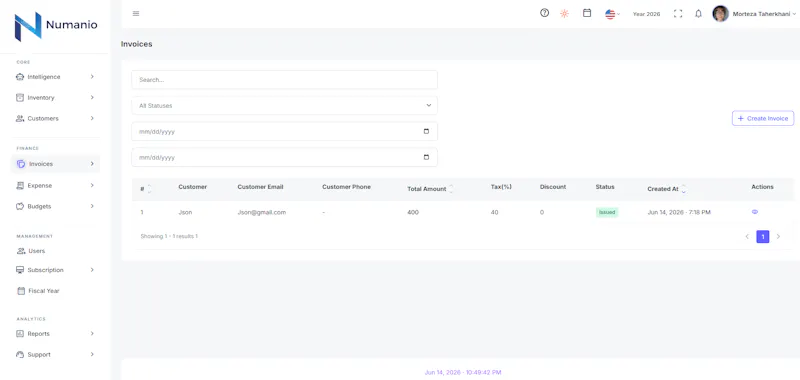Viewport: 800px width, 380px height.
Task: Open the Budgets menu item
Action: 55,207
